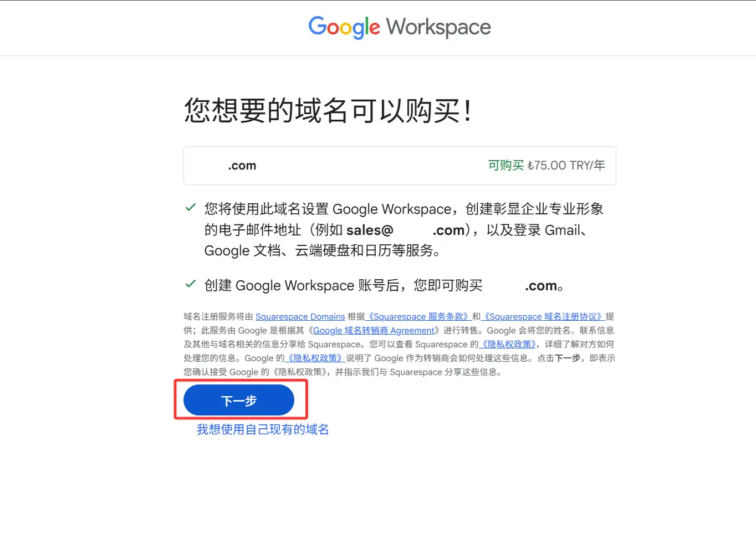This screenshot has height=549, width=756.
Task: Open the Squarespace 隐私权政策 link
Action: (508, 344)
